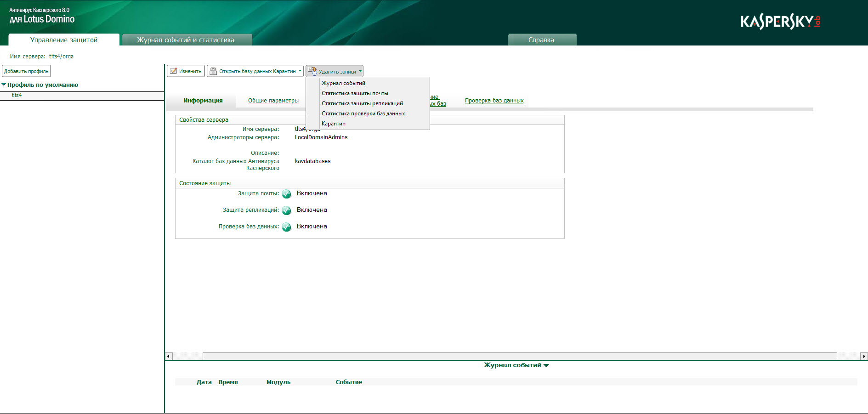Select Статистика защиты почты menu entry
This screenshot has width=868, height=414.
355,93
